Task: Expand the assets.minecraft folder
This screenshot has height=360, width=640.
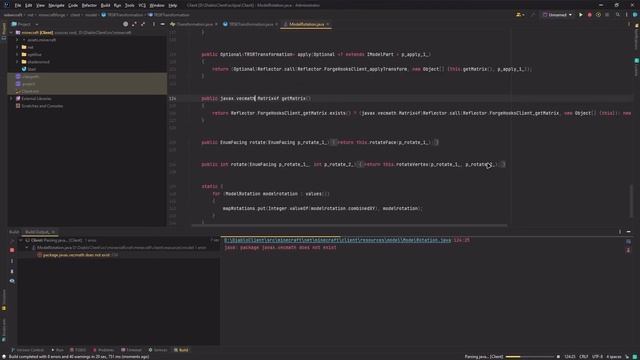Action: 18,40
